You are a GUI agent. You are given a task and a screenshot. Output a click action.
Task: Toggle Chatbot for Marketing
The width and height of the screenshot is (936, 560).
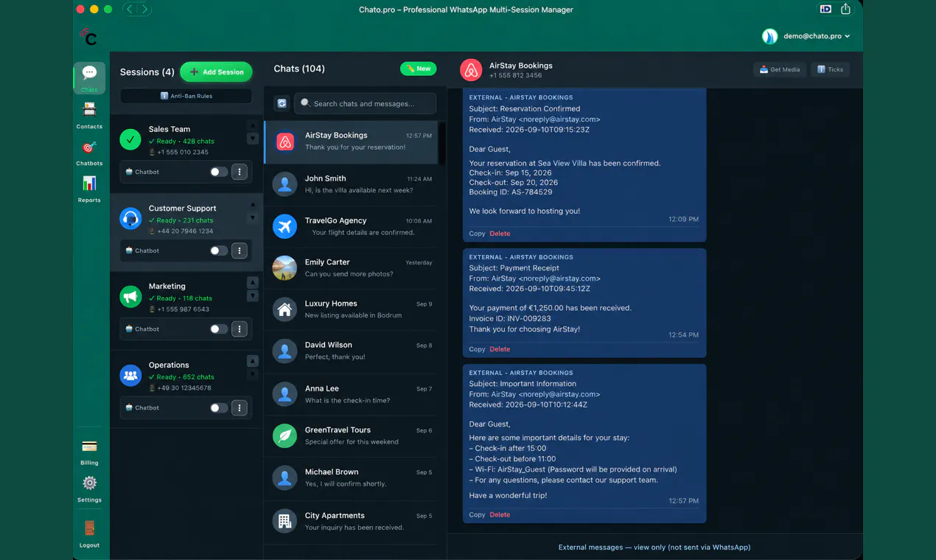pos(218,329)
